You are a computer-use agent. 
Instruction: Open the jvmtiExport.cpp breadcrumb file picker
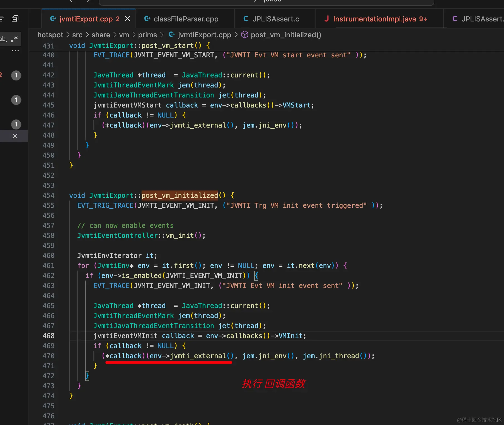pyautogui.click(x=200, y=35)
